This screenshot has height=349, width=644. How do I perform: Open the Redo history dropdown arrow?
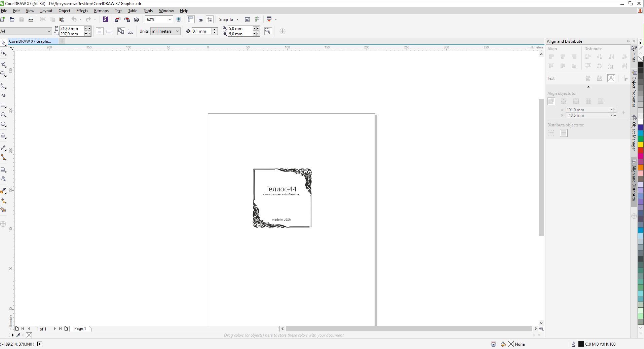click(x=95, y=20)
